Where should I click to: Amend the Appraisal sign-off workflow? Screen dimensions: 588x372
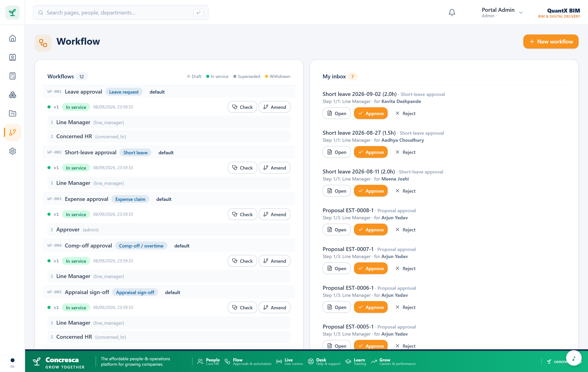point(274,307)
